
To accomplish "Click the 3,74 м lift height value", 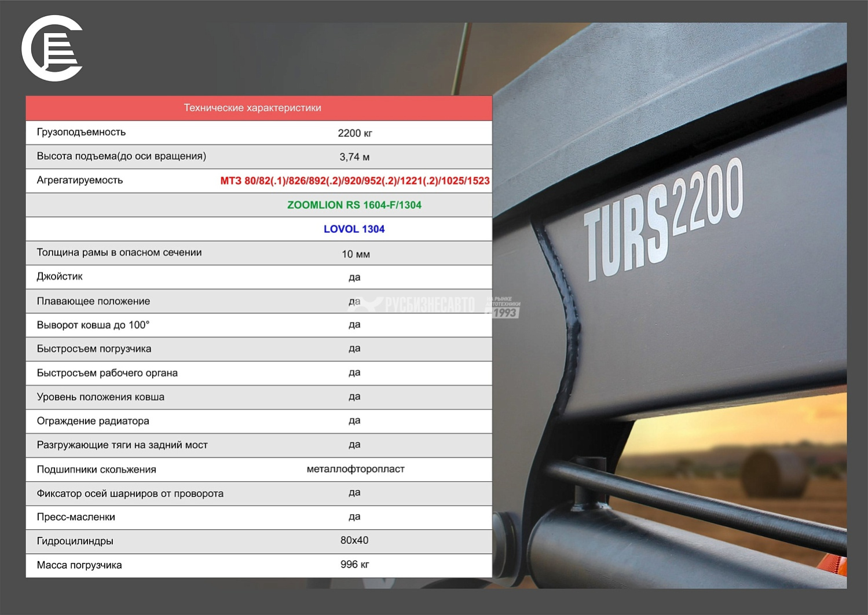I will pyautogui.click(x=354, y=157).
